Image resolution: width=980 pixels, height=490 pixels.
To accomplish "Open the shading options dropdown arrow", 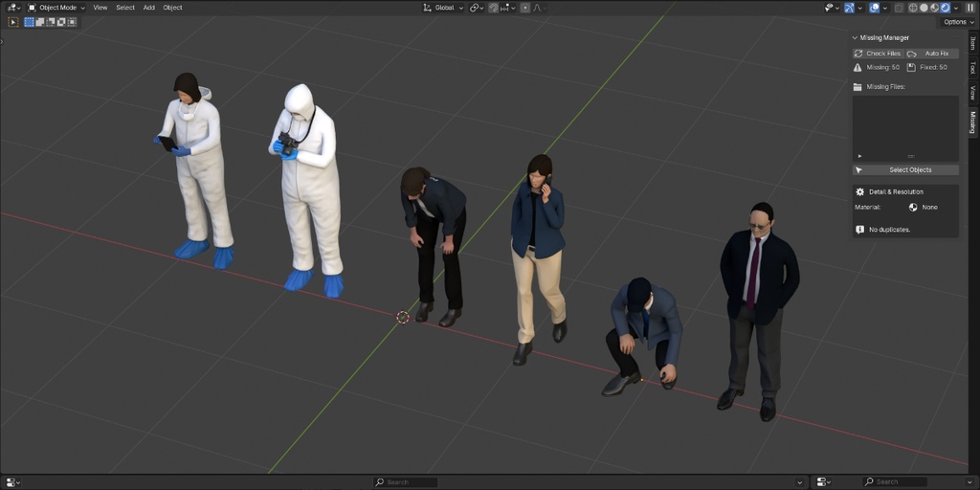I will [956, 8].
